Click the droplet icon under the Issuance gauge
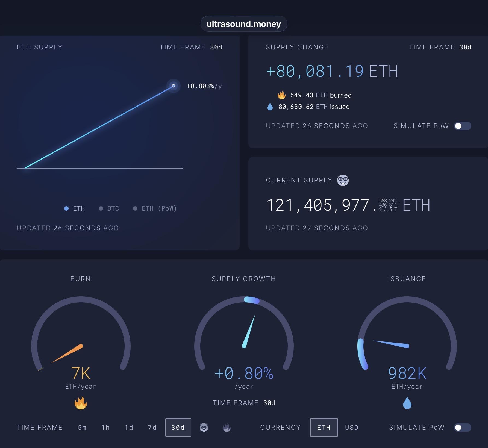 (407, 403)
